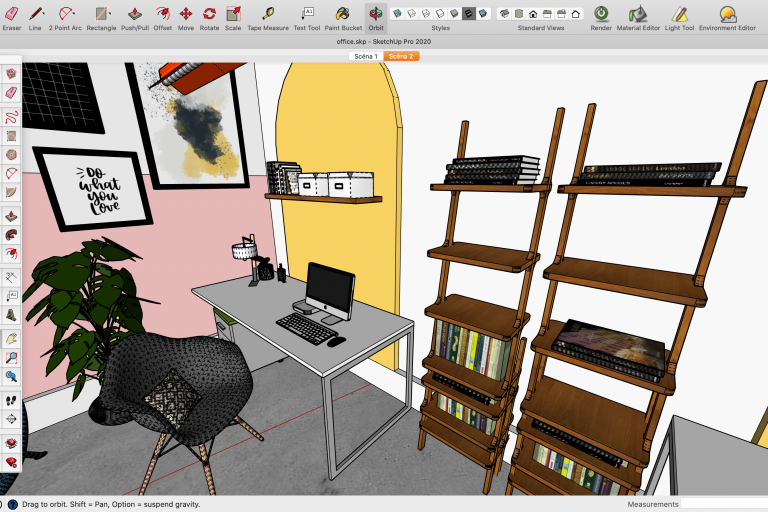Select the Line tool
The width and height of the screenshot is (768, 512).
tap(37, 14)
